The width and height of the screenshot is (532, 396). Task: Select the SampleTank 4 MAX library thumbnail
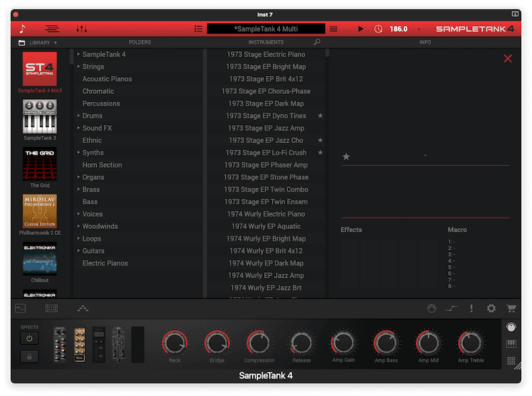40,69
